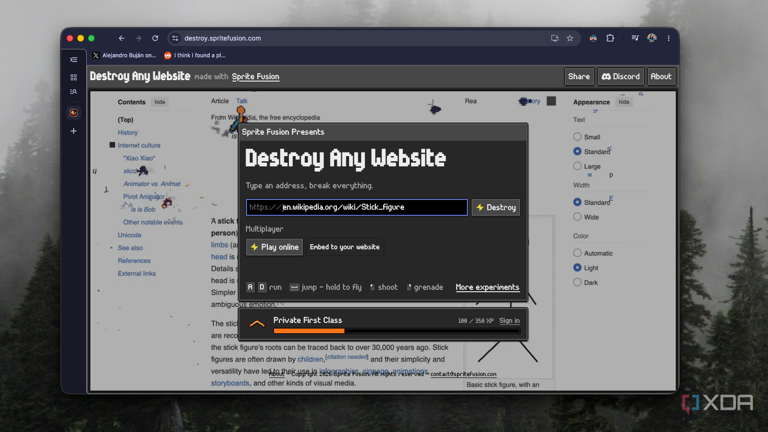Select Standard width radio
The width and height of the screenshot is (768, 432).
577,202
